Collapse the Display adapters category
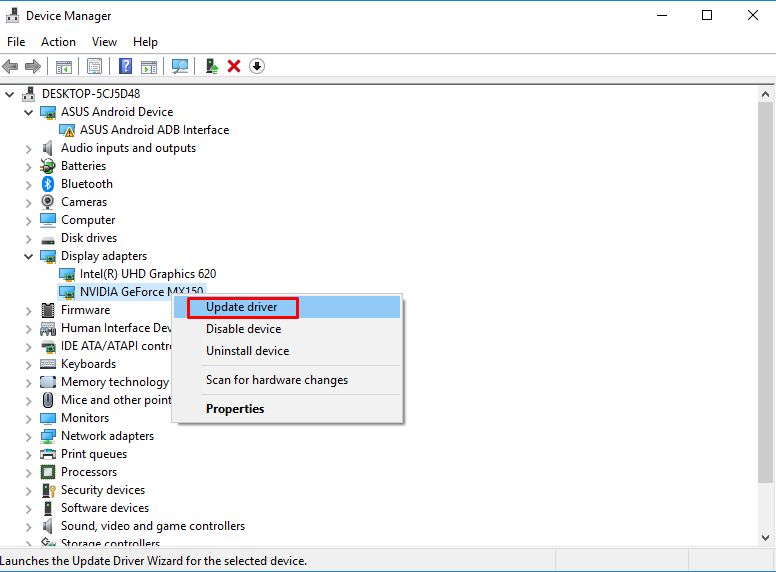Viewport: 776px width, 572px height. tap(29, 256)
